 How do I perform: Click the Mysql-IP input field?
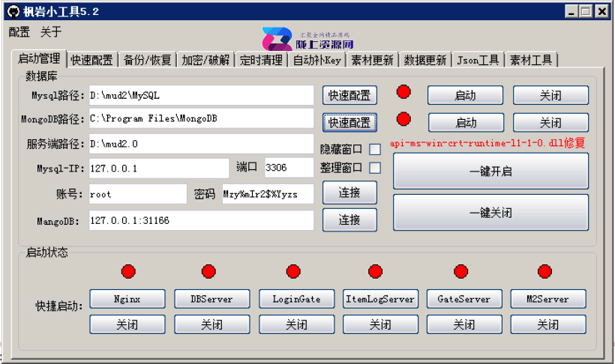tap(159, 168)
